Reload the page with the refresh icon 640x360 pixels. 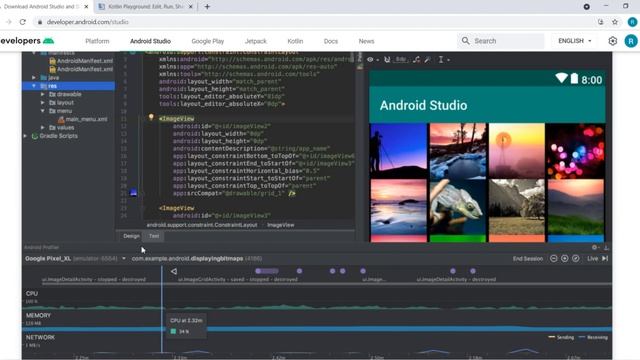[22, 22]
